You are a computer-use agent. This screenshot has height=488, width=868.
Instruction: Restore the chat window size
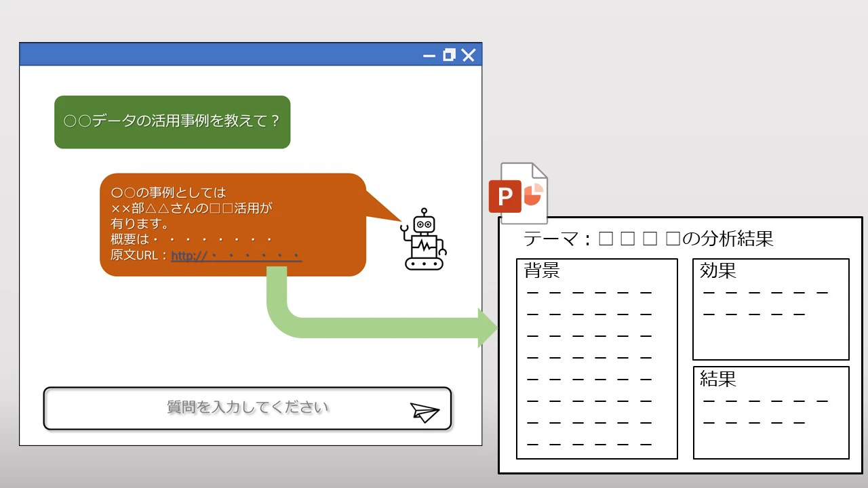click(x=448, y=55)
